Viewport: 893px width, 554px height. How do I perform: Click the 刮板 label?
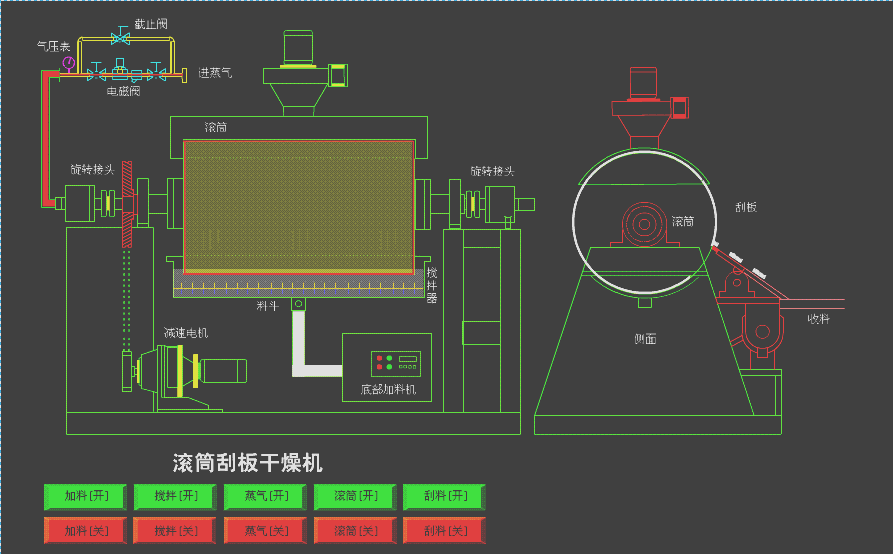(x=746, y=207)
